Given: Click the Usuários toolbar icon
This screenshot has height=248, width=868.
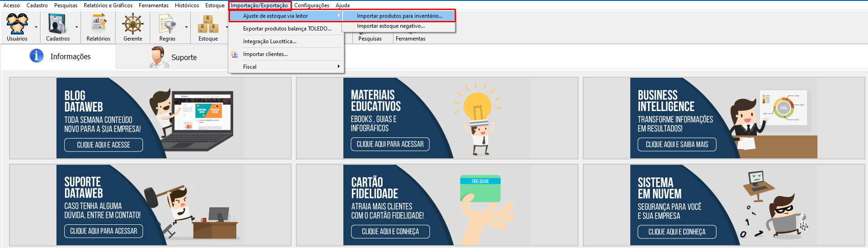Looking at the screenshot, I should click(x=17, y=24).
